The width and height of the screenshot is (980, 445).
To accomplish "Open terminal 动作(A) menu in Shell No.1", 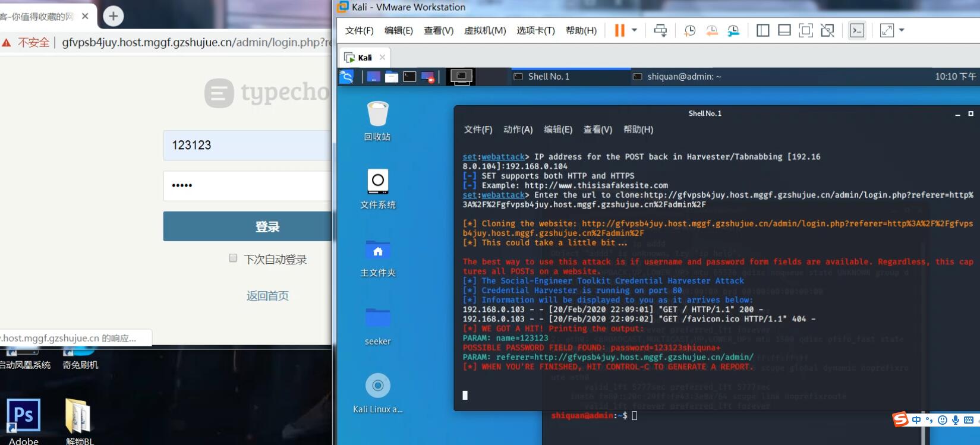I will click(x=518, y=130).
